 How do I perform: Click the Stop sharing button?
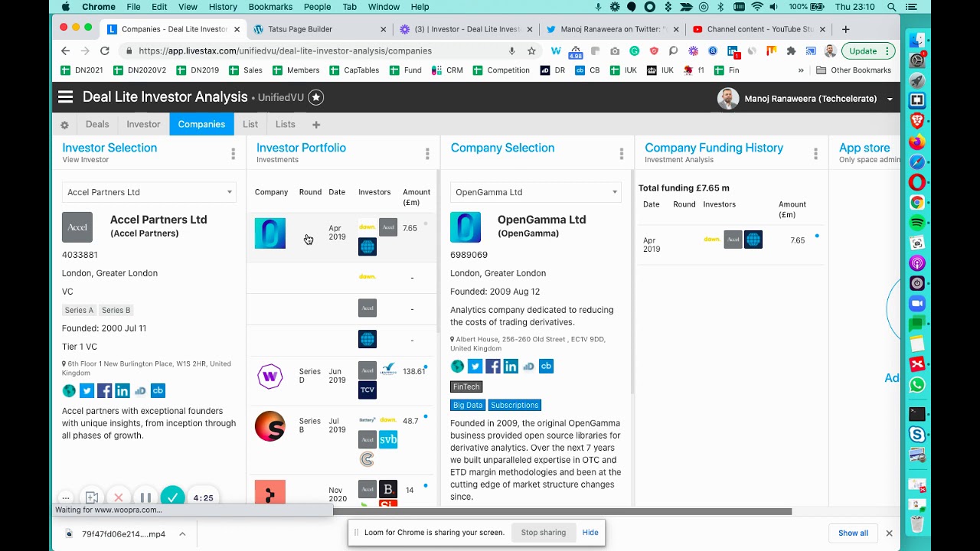(x=544, y=533)
